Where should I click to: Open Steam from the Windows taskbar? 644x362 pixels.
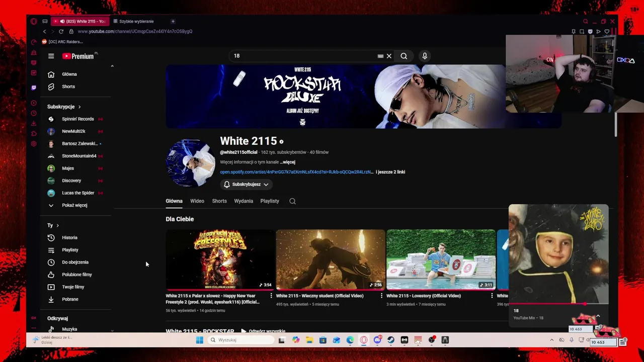tap(391, 340)
